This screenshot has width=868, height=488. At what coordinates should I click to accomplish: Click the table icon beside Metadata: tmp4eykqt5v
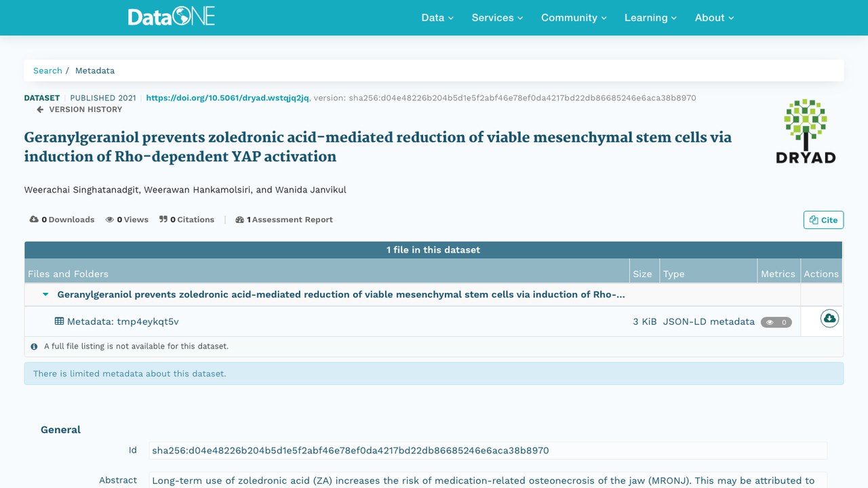(59, 321)
